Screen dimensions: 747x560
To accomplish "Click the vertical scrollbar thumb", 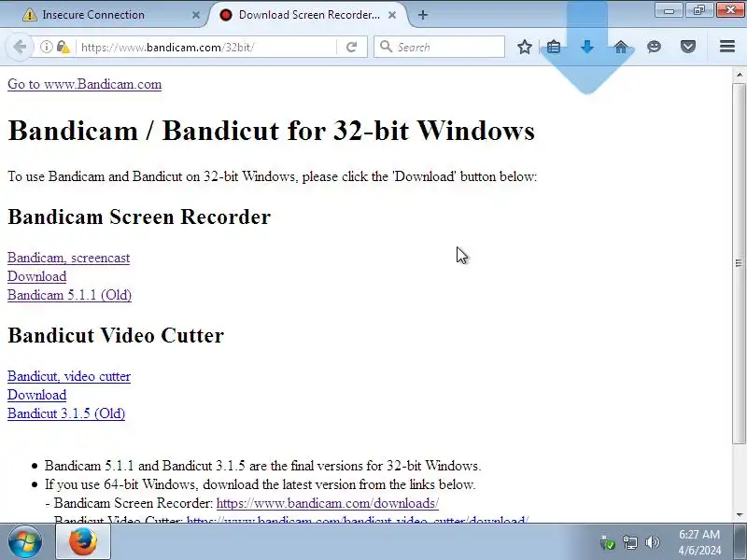I will point(740,263).
